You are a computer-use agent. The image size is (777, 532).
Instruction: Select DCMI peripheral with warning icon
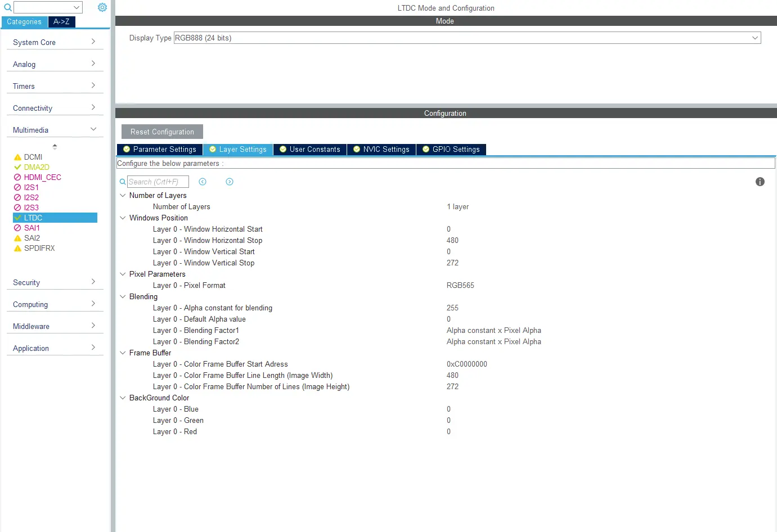tap(33, 157)
